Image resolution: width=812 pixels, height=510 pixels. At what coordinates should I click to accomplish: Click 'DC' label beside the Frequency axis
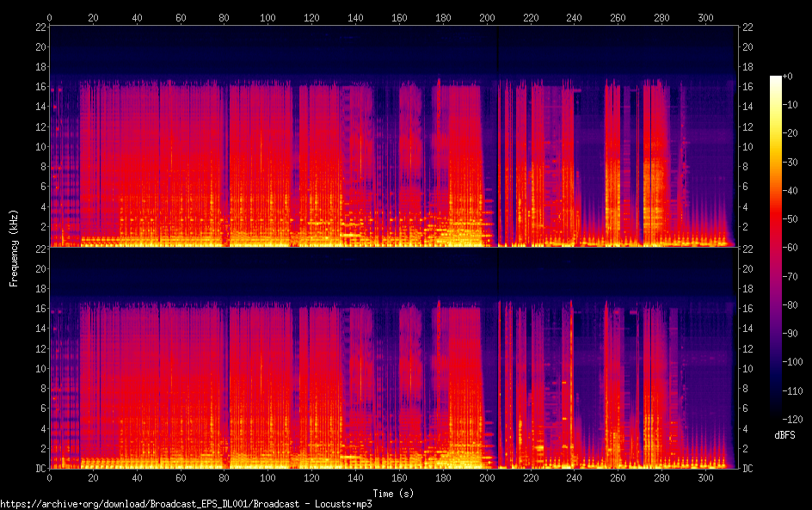41,469
